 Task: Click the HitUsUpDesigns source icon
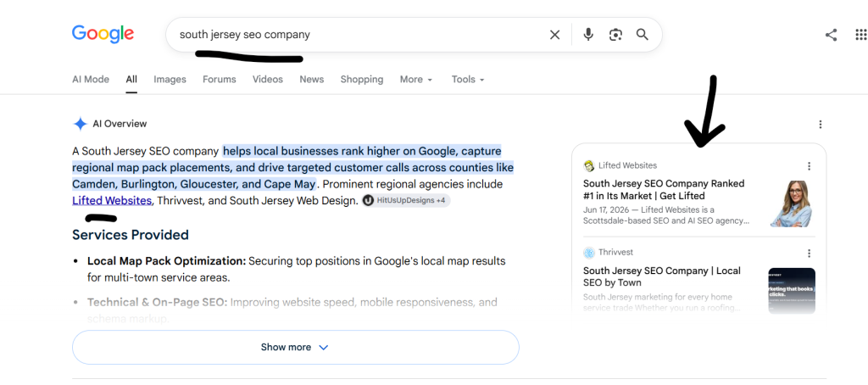(x=368, y=200)
